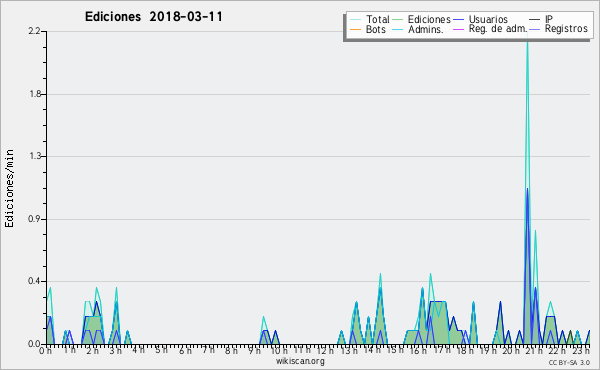Click the y-axis value 1.8
The height and width of the screenshot is (370, 600).
pos(35,94)
